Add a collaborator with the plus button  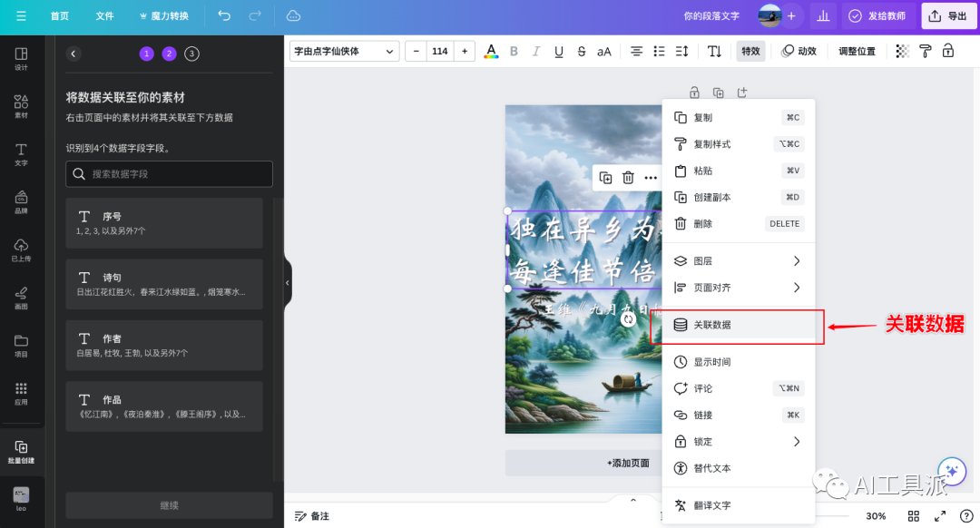tap(791, 16)
